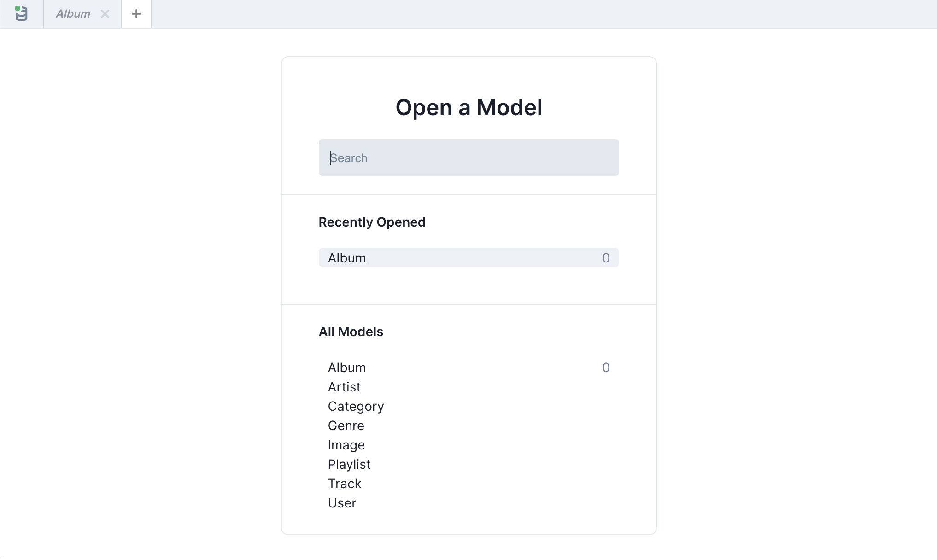The image size is (937, 560).
Task: Open the Playlist model
Action: (x=349, y=464)
